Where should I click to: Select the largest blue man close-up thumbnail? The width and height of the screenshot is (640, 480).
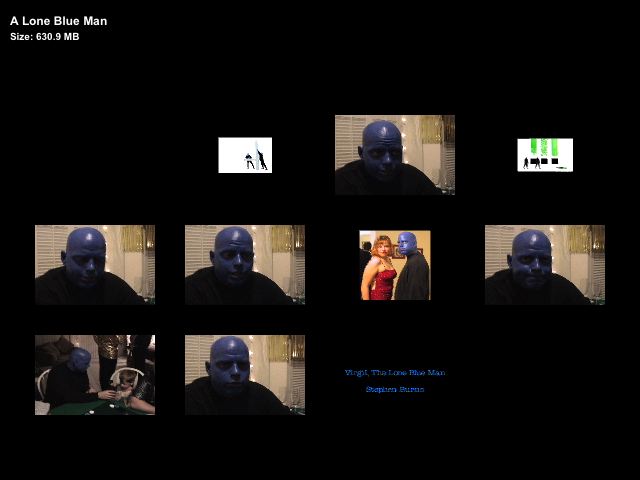click(x=394, y=155)
